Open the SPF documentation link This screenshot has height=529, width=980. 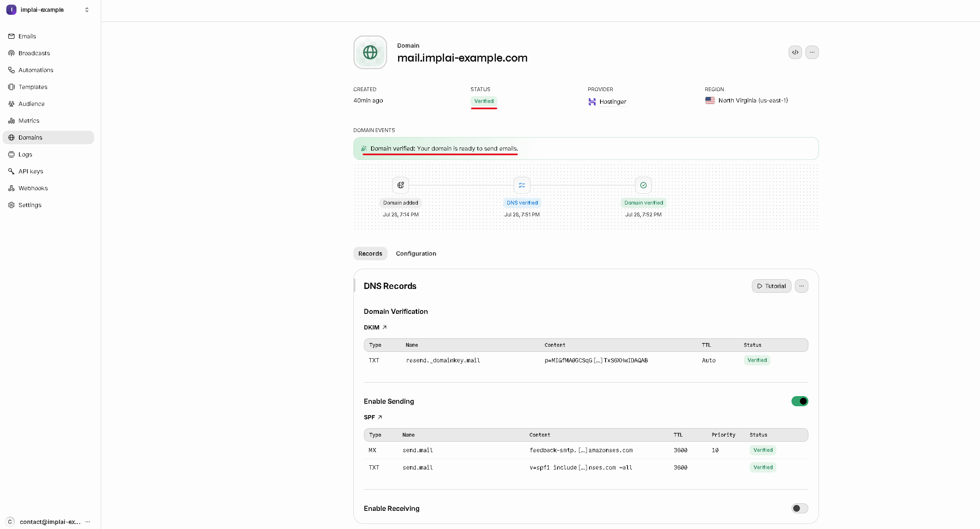[373, 417]
